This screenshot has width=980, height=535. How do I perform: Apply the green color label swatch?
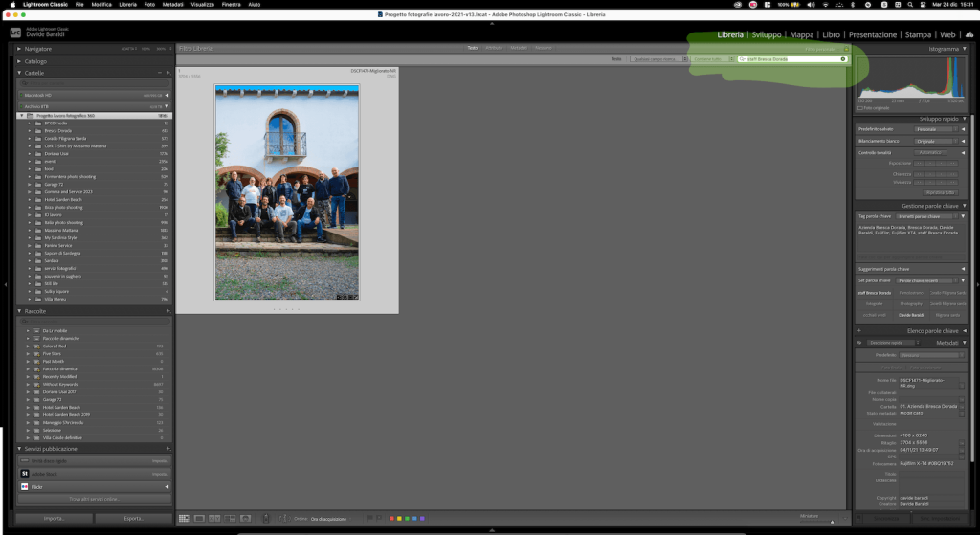(407, 518)
